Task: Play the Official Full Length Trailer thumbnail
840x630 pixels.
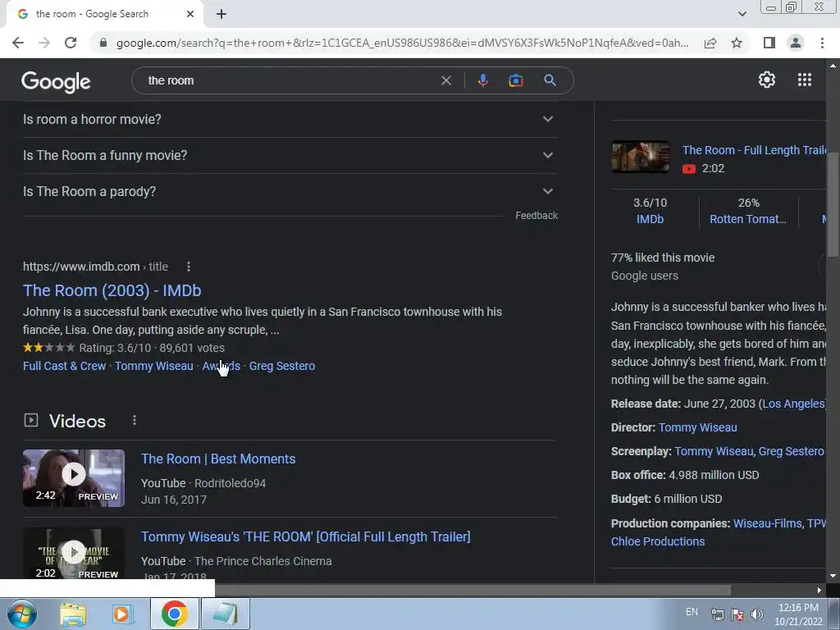Action: (73, 554)
